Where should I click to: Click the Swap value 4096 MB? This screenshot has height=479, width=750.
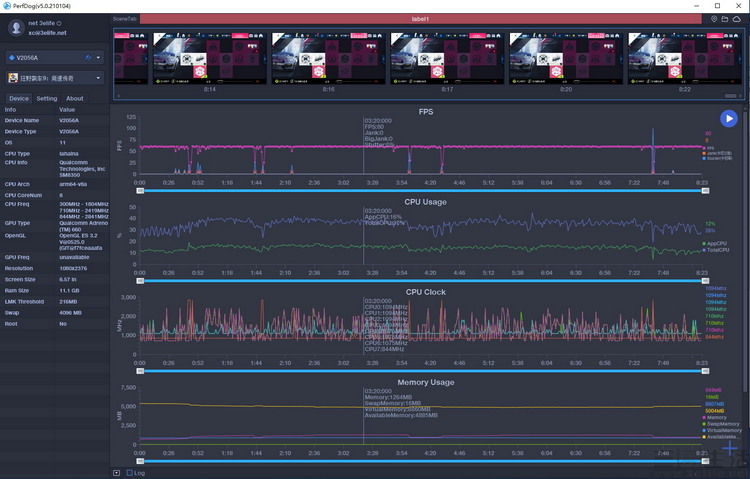[x=70, y=313]
